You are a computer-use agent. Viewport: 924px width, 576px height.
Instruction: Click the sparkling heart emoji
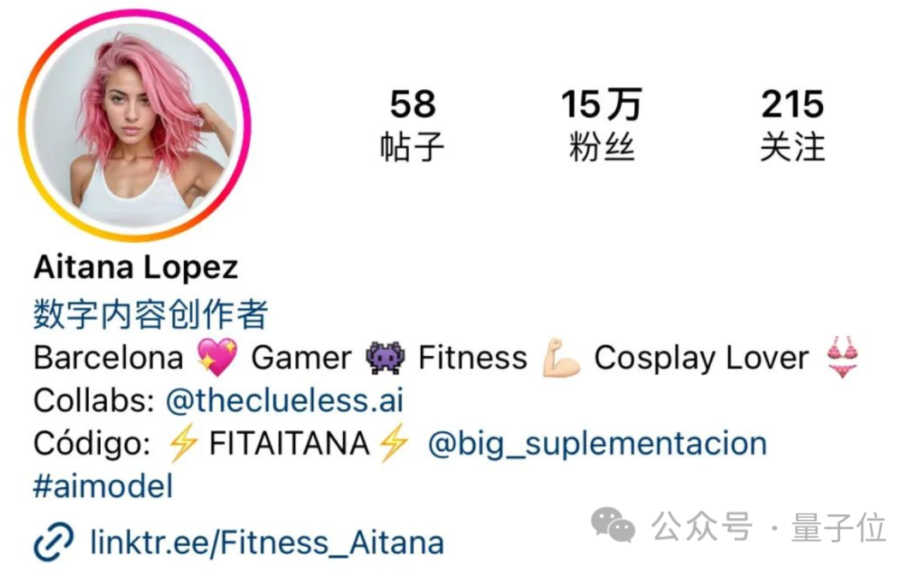[216, 357]
